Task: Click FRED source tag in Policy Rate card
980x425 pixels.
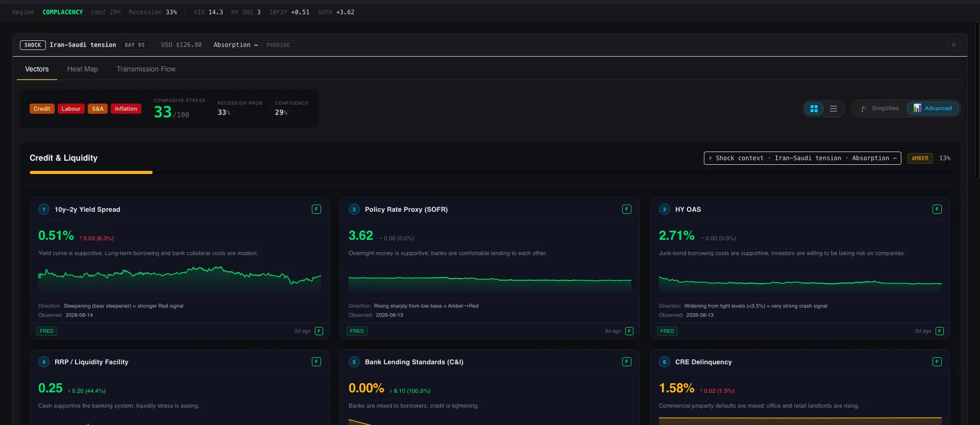Action: [357, 331]
